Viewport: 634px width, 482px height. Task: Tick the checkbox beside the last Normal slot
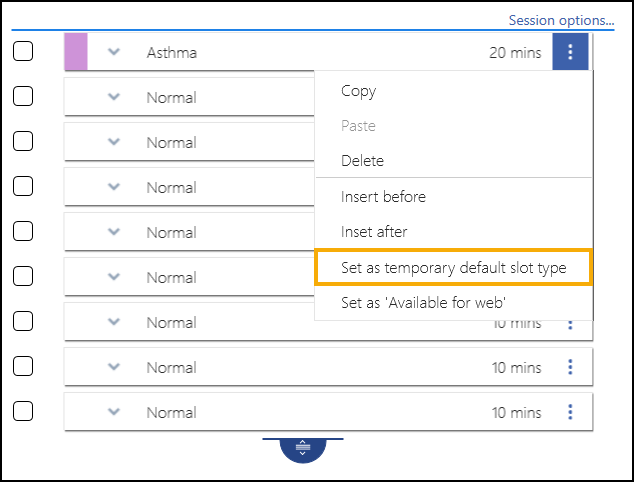[23, 412]
